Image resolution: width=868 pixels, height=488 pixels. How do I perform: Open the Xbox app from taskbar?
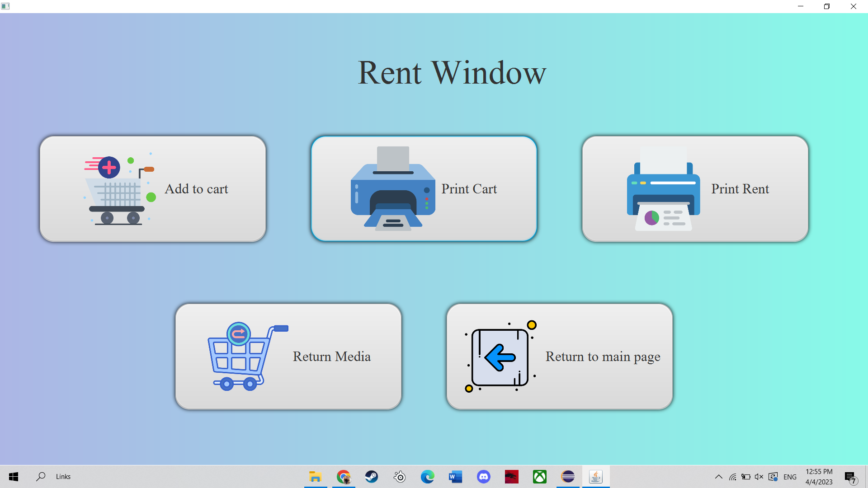540,477
